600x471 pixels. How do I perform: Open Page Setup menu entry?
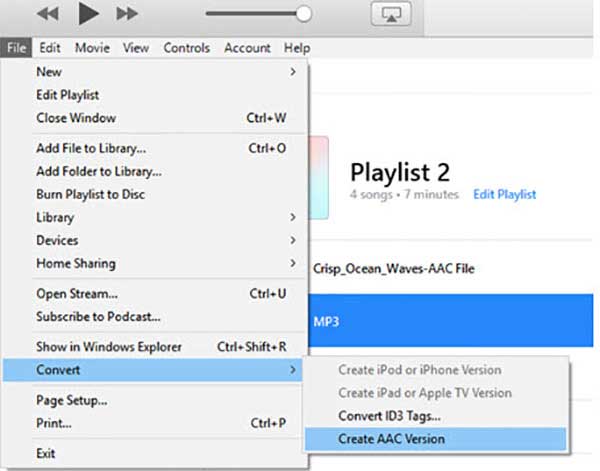tap(153, 400)
